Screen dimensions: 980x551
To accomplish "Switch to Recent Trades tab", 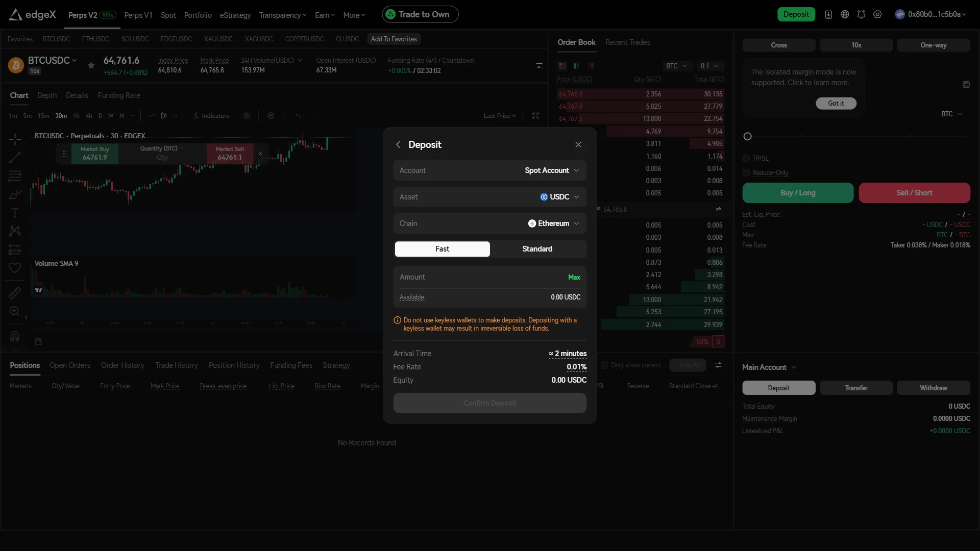I will (x=627, y=42).
